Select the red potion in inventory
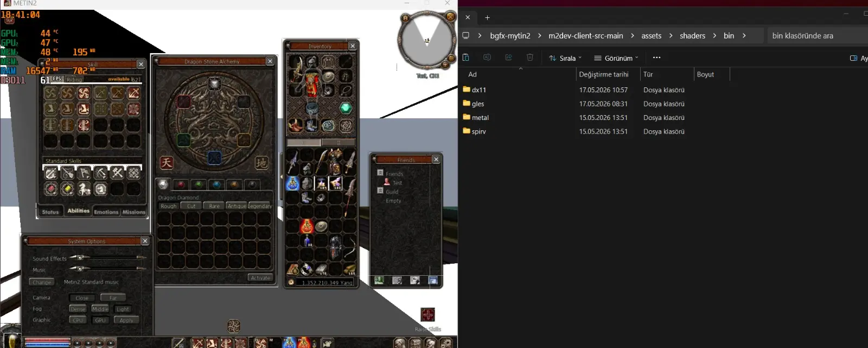The image size is (868, 348). click(307, 226)
